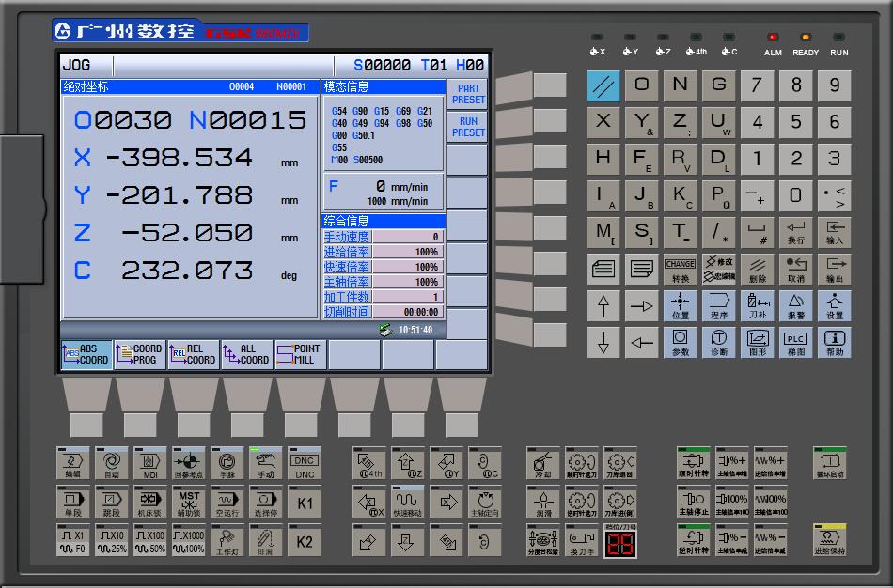
Task: Click the RUN PRESET button
Action: click(x=467, y=127)
